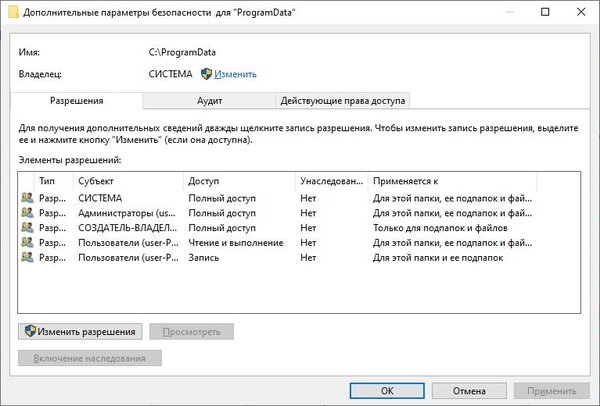Select the Разрешения tab
This screenshot has height=406, width=600.
(76, 101)
